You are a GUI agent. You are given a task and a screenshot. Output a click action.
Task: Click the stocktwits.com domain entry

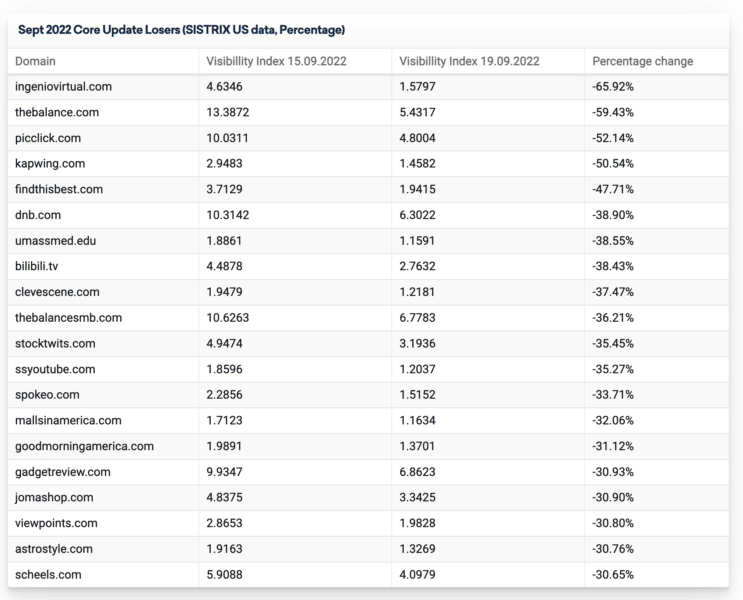click(x=55, y=343)
